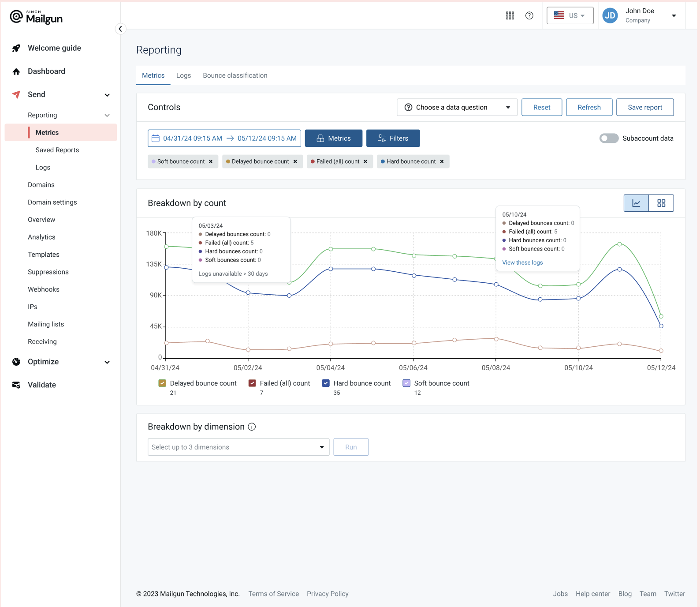The image size is (700, 607).
Task: Switch to grid view of breakdown
Action: [x=661, y=203]
